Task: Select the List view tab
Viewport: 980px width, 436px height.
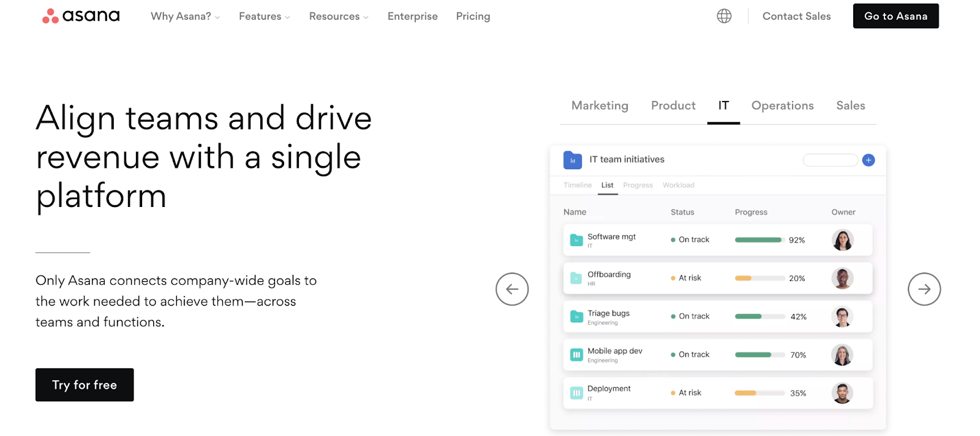Action: click(x=607, y=185)
